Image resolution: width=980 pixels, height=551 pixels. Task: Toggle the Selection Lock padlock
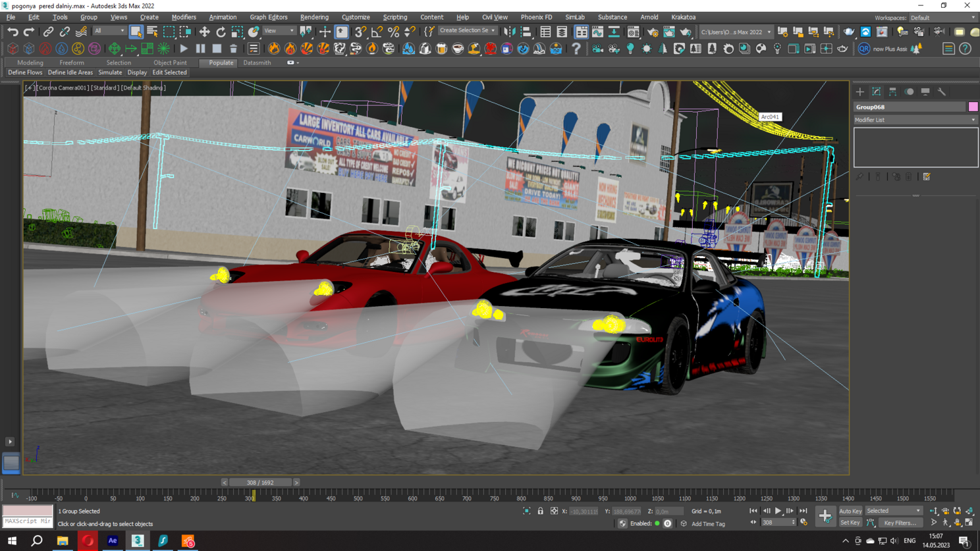[540, 511]
